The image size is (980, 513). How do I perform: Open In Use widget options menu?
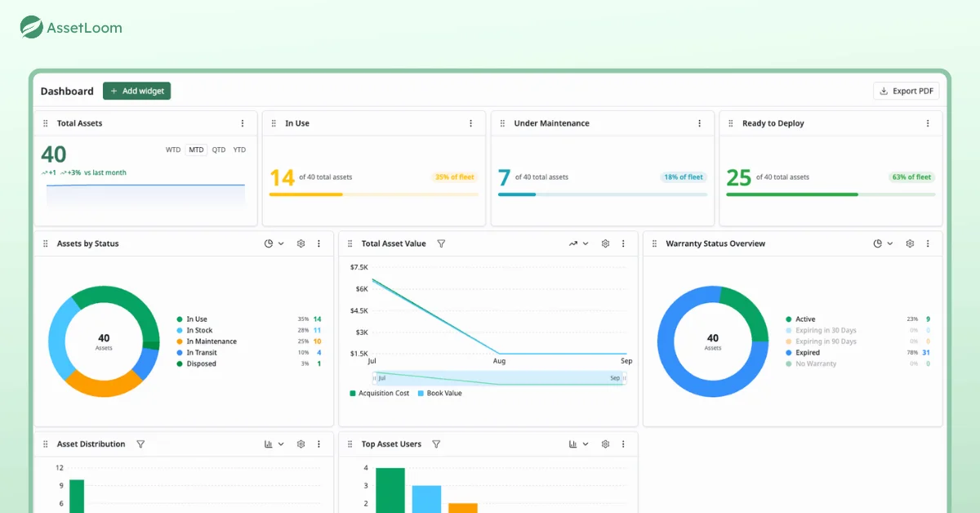click(470, 123)
